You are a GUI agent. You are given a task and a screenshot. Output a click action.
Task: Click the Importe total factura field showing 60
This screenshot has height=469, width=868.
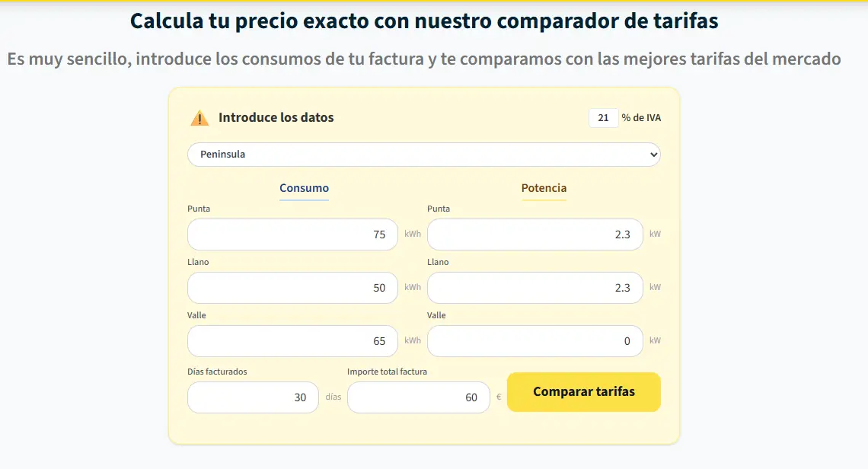[x=418, y=397]
